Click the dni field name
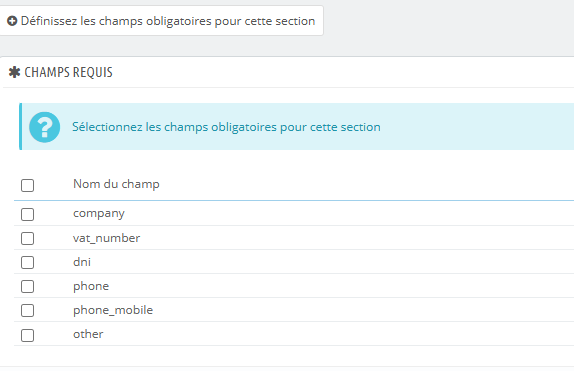The width and height of the screenshot is (574, 371). point(82,262)
